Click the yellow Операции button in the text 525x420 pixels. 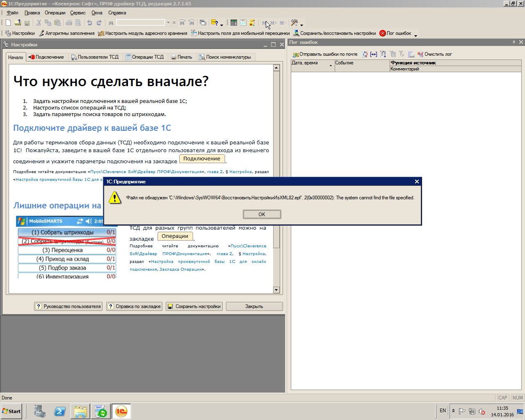[175, 236]
